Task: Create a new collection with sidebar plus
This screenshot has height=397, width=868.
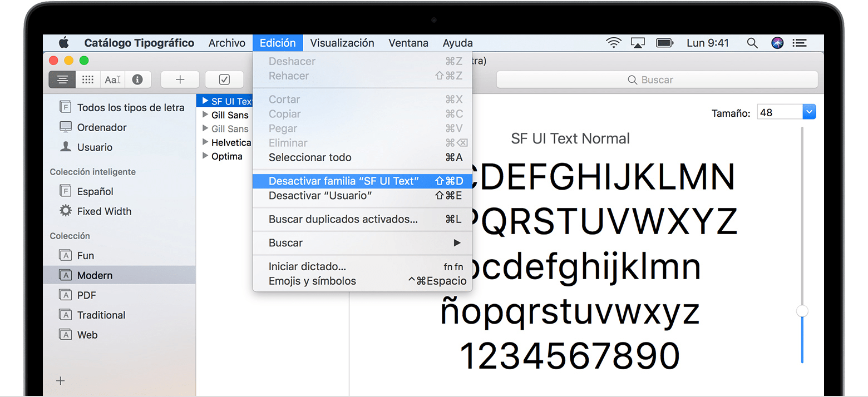Action: pyautogui.click(x=60, y=380)
